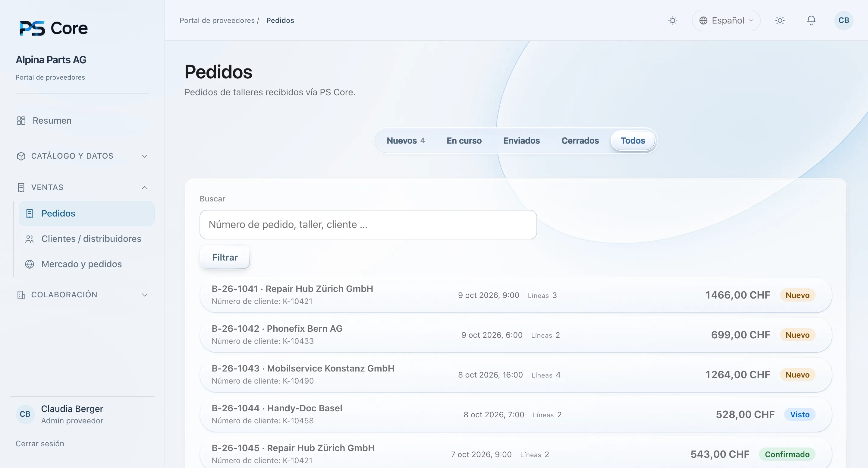Open CB avatar menu in top bar
The width and height of the screenshot is (868, 468).
(843, 21)
